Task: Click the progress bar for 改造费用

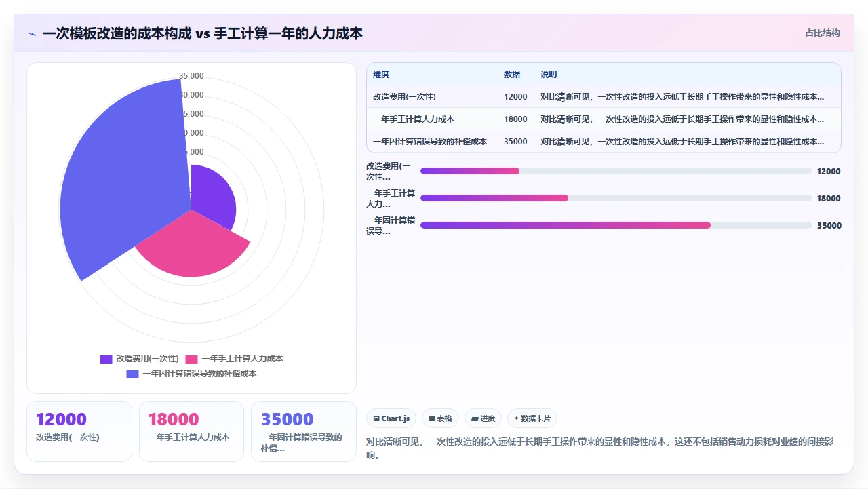Action: click(616, 171)
